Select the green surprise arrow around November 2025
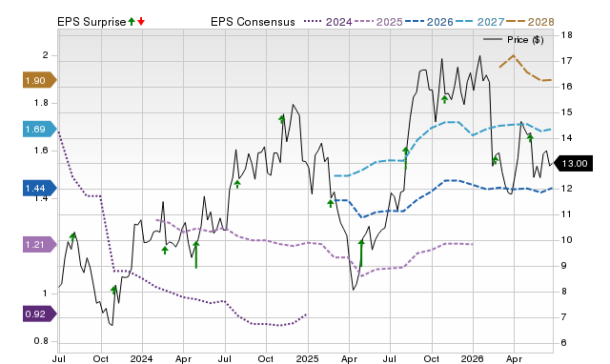The image size is (610, 364). pos(445,99)
